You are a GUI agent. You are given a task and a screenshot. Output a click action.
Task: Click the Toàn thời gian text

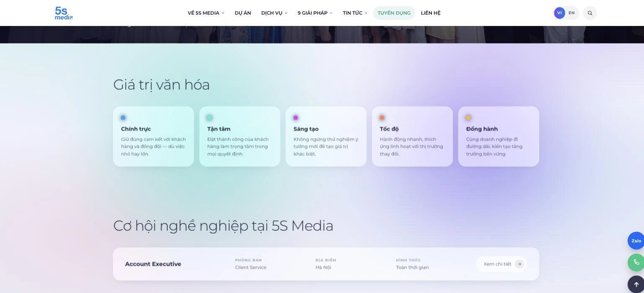(413, 267)
